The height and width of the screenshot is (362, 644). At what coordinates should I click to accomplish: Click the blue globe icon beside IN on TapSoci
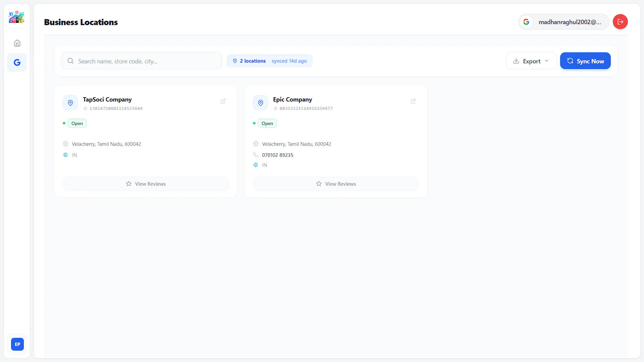[x=66, y=155]
